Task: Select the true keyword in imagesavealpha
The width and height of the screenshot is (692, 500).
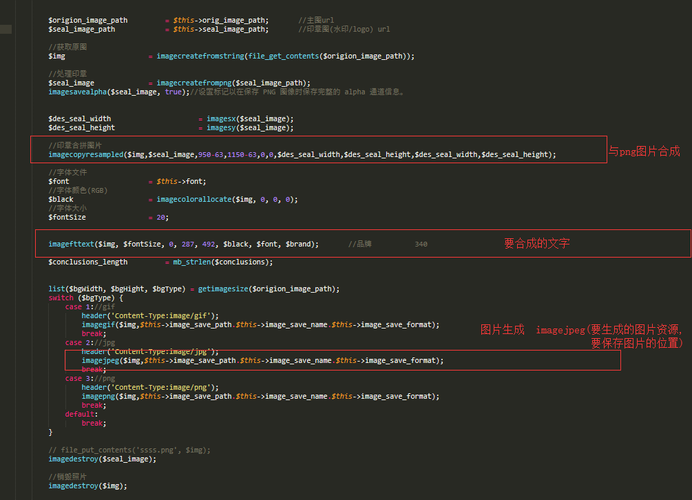Action: pos(173,92)
